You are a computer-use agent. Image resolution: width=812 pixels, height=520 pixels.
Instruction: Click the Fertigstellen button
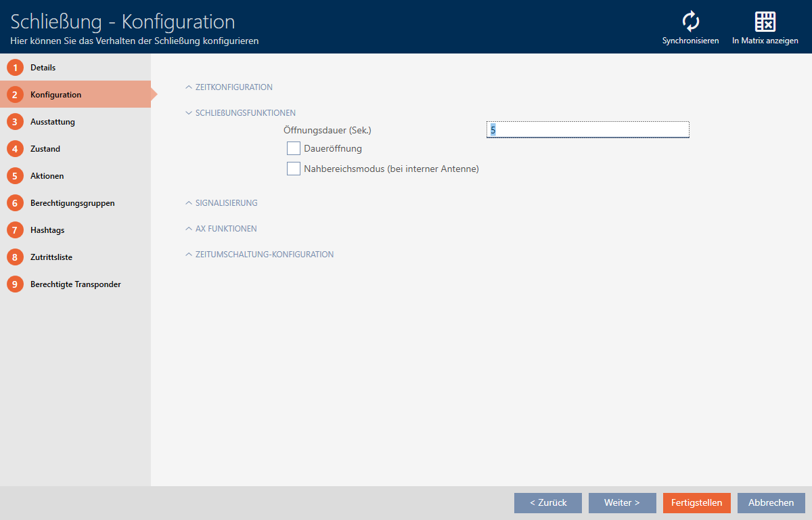point(696,503)
